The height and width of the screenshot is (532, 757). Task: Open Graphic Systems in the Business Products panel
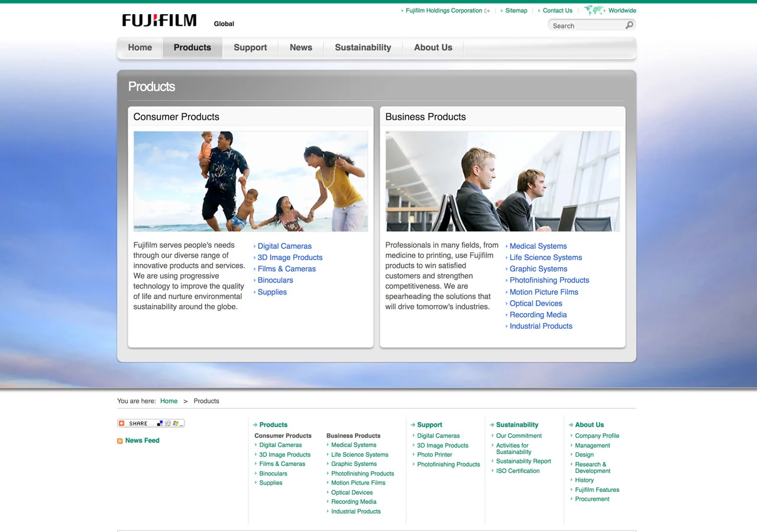(x=539, y=268)
